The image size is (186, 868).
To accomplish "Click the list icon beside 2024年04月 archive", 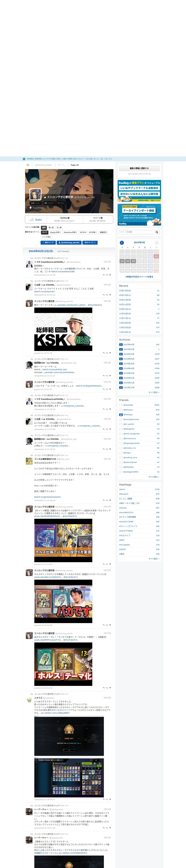I will [x=121, y=369].
